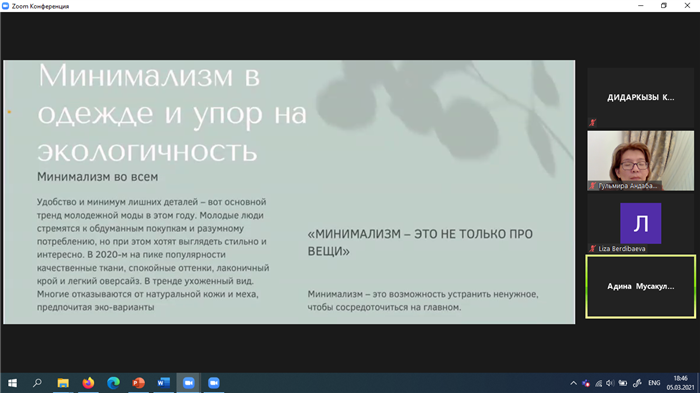700x393 pixels.
Task: Check the battery status icon
Action: [x=623, y=383]
